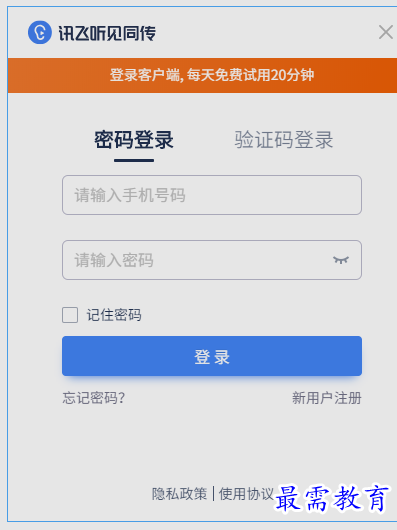397x530 pixels.
Task: Click the 记住密码 label text
Action: [114, 315]
